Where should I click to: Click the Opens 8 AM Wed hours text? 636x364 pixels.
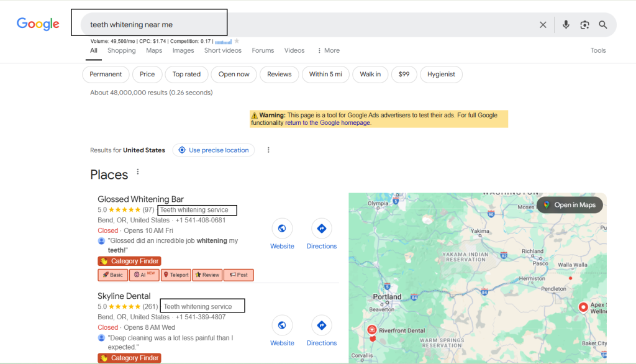click(x=149, y=327)
